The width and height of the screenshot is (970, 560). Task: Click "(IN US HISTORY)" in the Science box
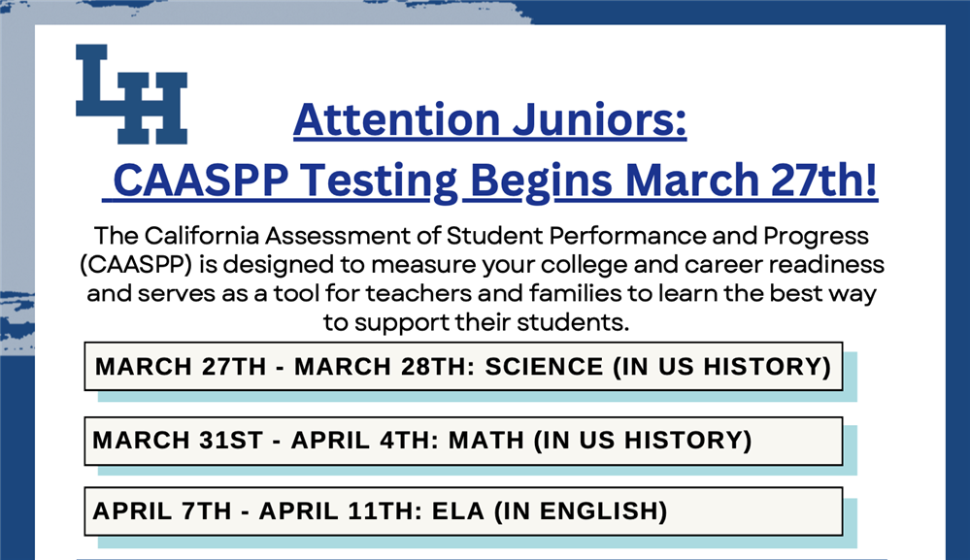(x=722, y=367)
